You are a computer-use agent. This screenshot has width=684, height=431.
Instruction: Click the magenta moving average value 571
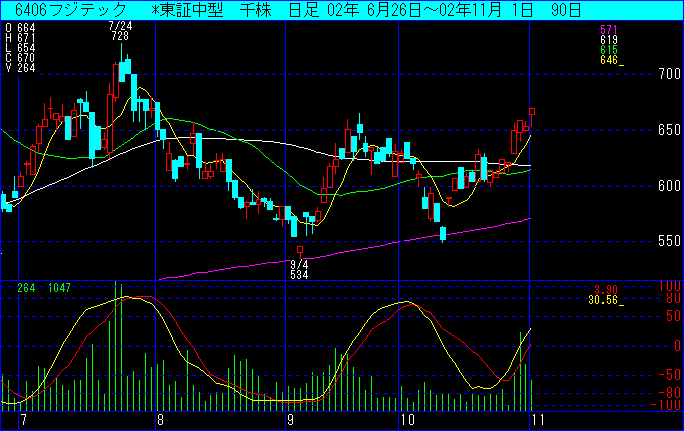tap(609, 30)
